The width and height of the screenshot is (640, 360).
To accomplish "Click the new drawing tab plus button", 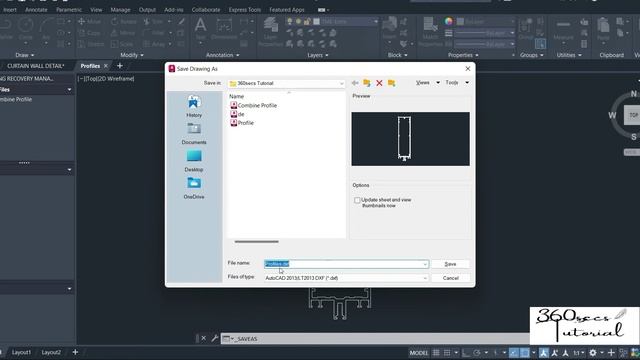I will coord(120,65).
